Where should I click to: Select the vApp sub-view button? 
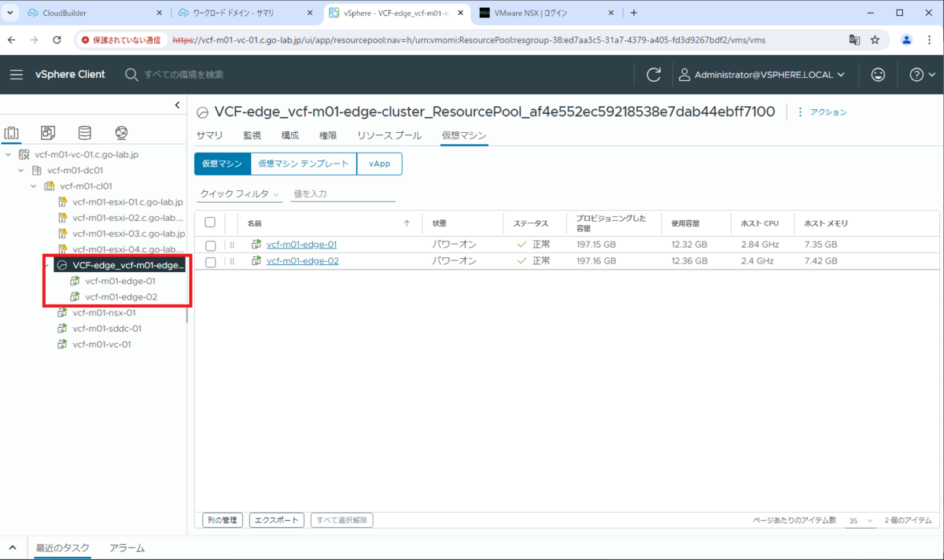point(379,164)
